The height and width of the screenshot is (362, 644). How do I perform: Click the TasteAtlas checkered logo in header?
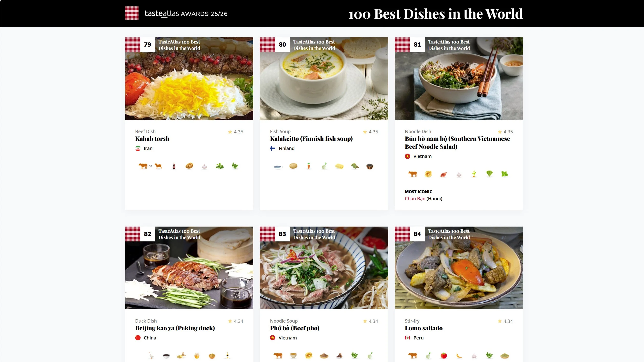[132, 13]
